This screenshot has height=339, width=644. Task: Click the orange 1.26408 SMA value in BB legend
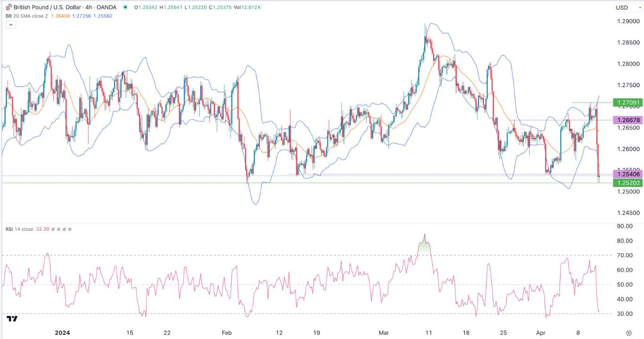click(x=60, y=16)
